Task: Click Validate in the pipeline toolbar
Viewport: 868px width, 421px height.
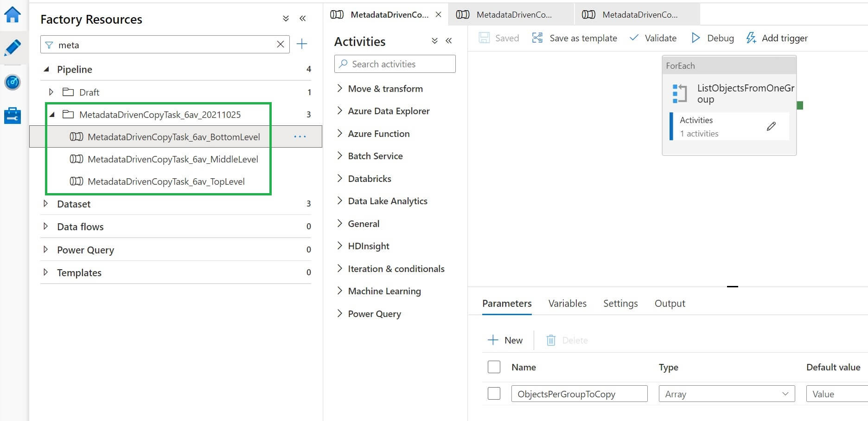Action: coord(653,38)
